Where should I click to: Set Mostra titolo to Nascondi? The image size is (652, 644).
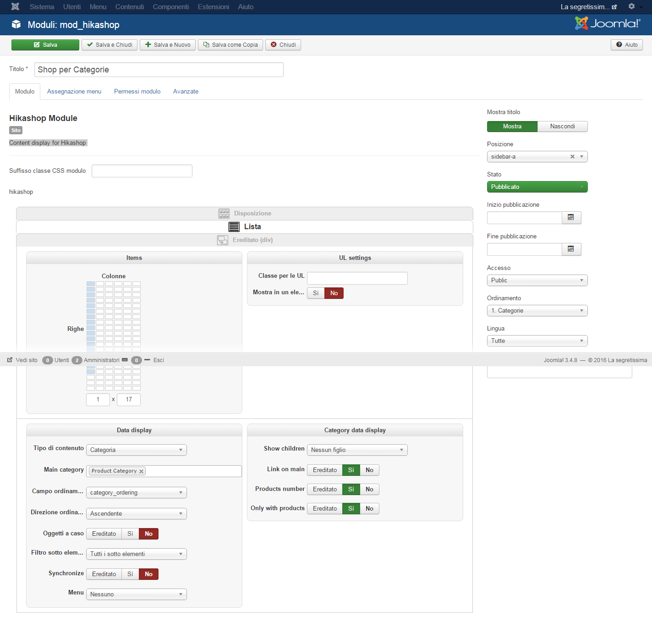[562, 127]
